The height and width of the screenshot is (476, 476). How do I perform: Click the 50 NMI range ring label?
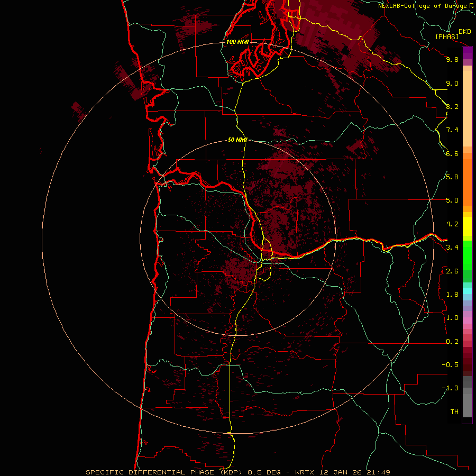pos(237,140)
